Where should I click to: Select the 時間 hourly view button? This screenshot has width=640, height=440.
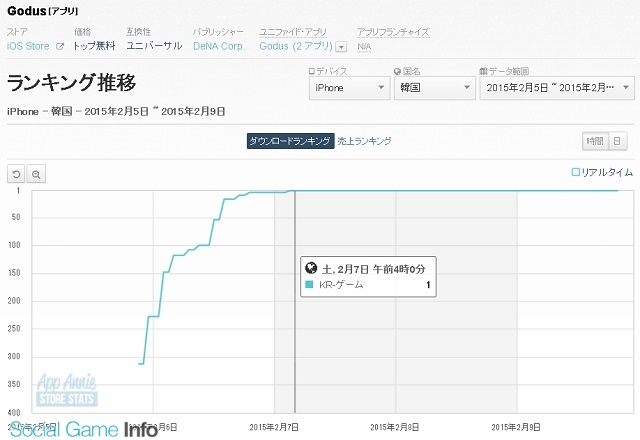pyautogui.click(x=595, y=141)
